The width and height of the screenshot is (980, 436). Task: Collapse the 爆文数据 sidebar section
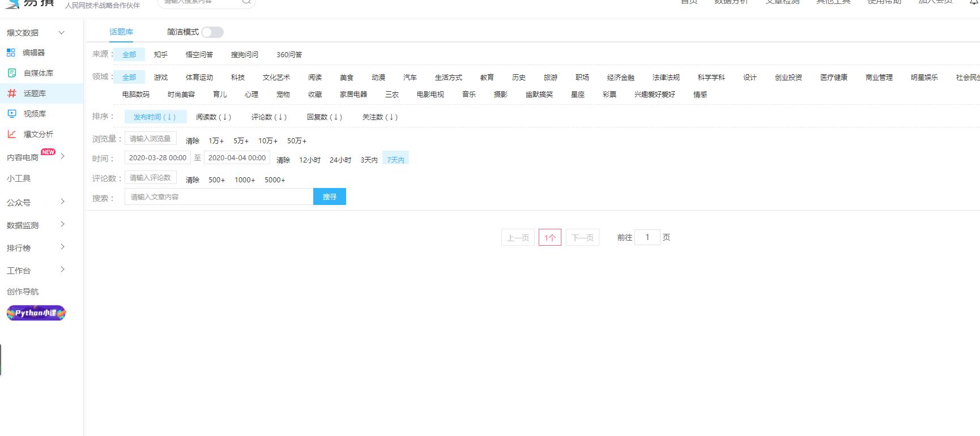[x=62, y=33]
